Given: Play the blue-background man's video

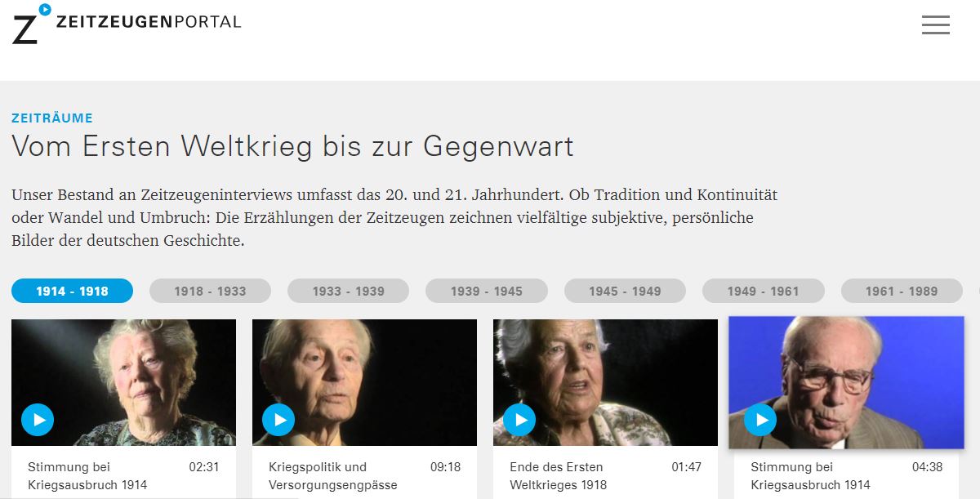Looking at the screenshot, I should pos(761,420).
